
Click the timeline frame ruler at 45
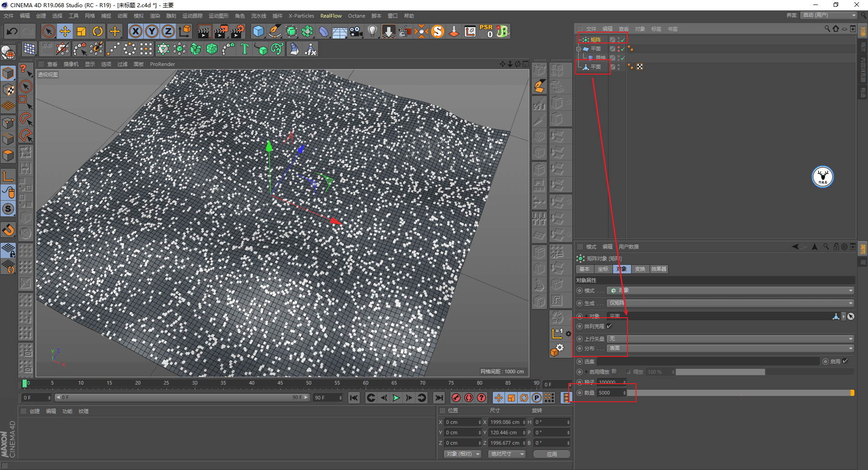280,383
